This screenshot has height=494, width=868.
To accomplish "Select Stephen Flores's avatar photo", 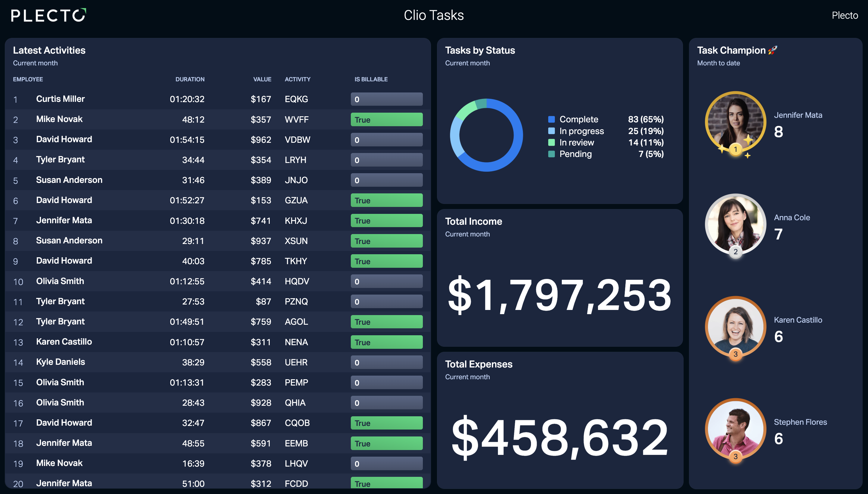I will (x=735, y=429).
